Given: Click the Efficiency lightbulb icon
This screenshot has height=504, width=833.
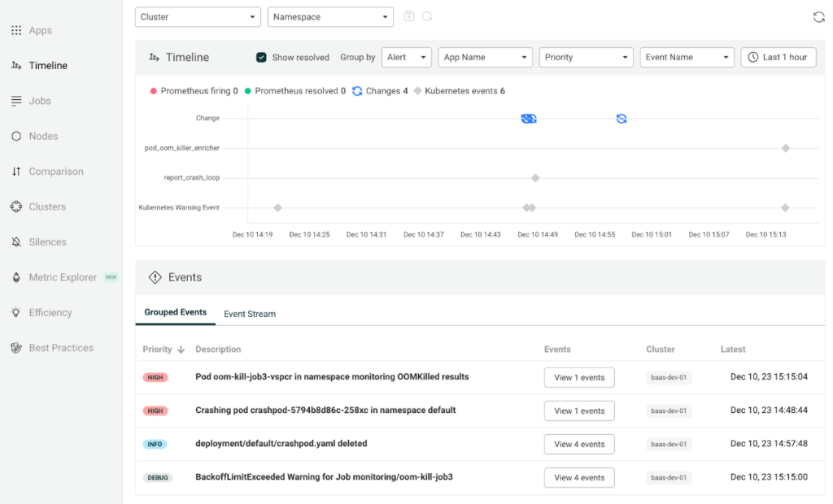Looking at the screenshot, I should [x=16, y=313].
